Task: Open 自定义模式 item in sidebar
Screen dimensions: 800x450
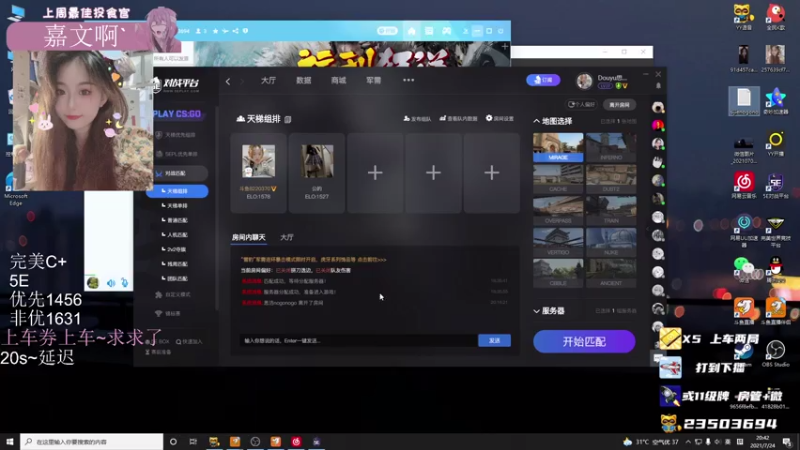Action: pyautogui.click(x=173, y=295)
